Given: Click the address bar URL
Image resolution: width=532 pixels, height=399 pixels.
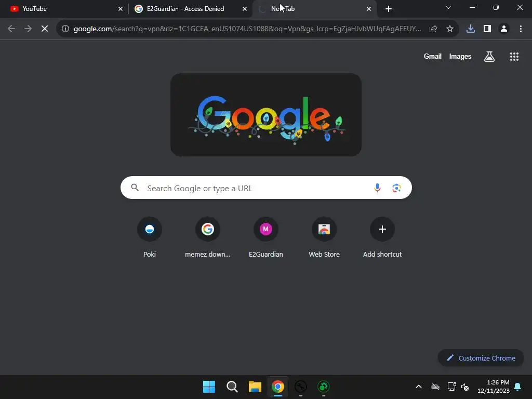Looking at the screenshot, I should click(247, 29).
